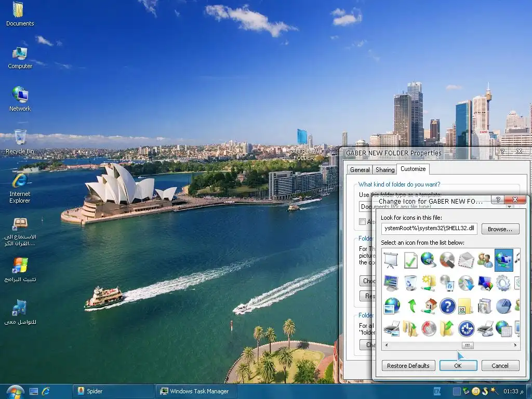Select the globe with picture icon
The image size is (532, 399).
pyautogui.click(x=392, y=305)
